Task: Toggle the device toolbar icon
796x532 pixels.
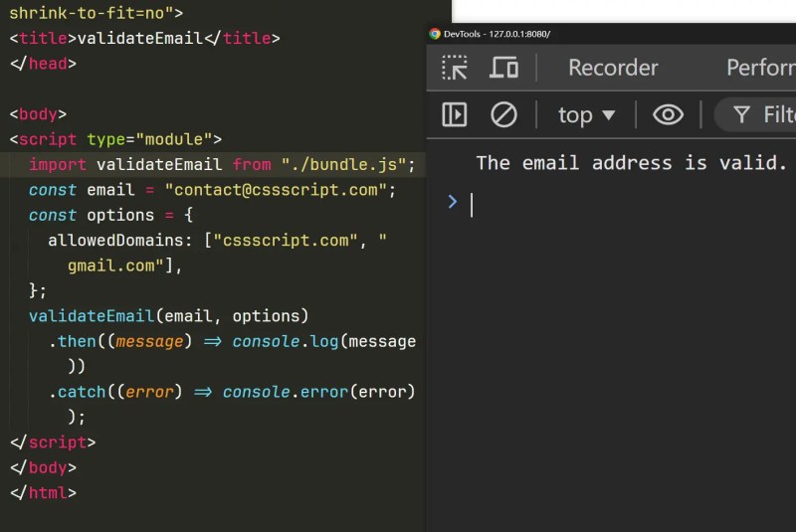Action: tap(503, 68)
